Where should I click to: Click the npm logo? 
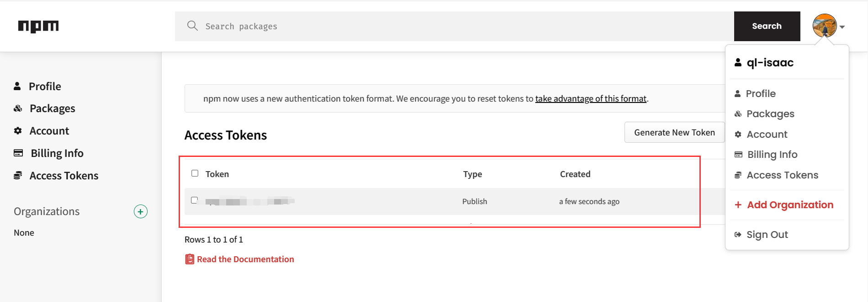tap(38, 27)
